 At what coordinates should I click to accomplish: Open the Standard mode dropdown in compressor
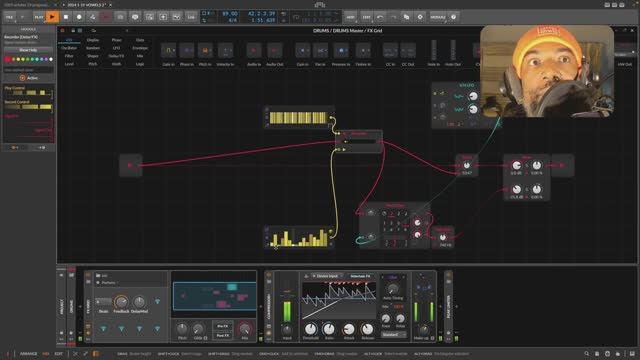pos(393,334)
